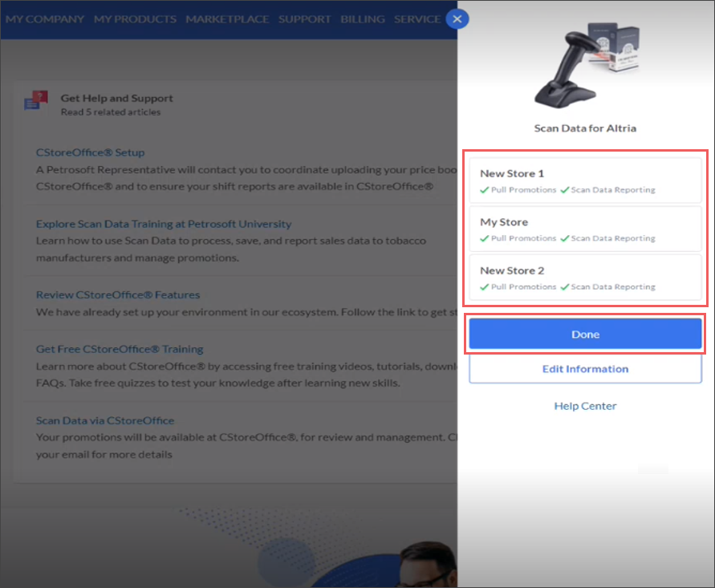Click New Store 2 Scan Data Reporting checkmark
Image resolution: width=715 pixels, height=588 pixels.
tap(564, 286)
